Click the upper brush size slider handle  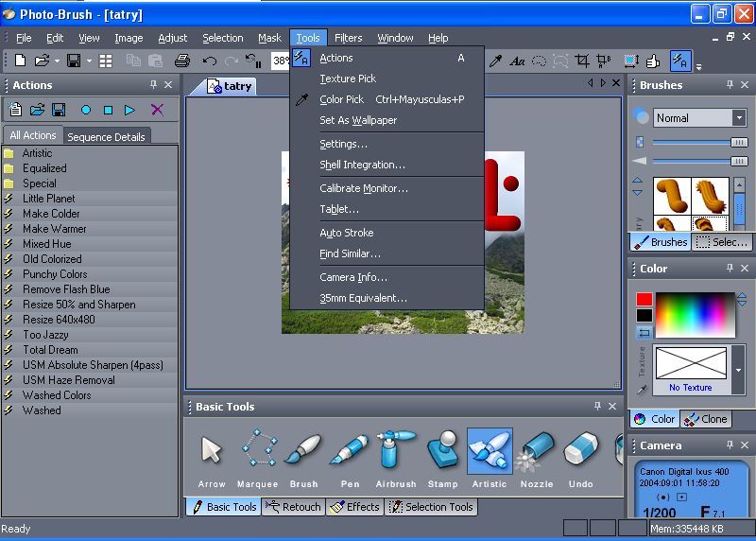click(739, 143)
